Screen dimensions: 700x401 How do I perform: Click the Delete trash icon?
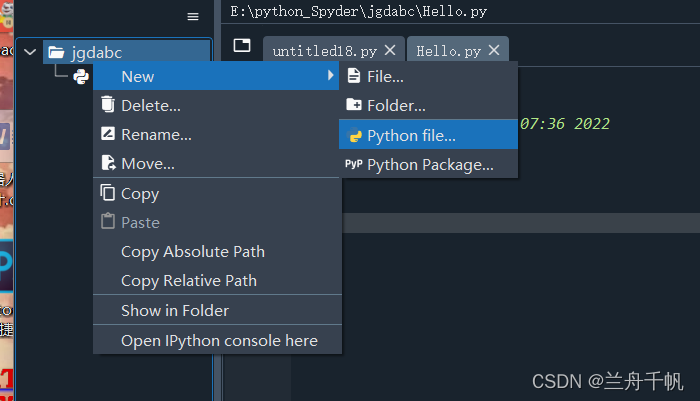(x=108, y=105)
